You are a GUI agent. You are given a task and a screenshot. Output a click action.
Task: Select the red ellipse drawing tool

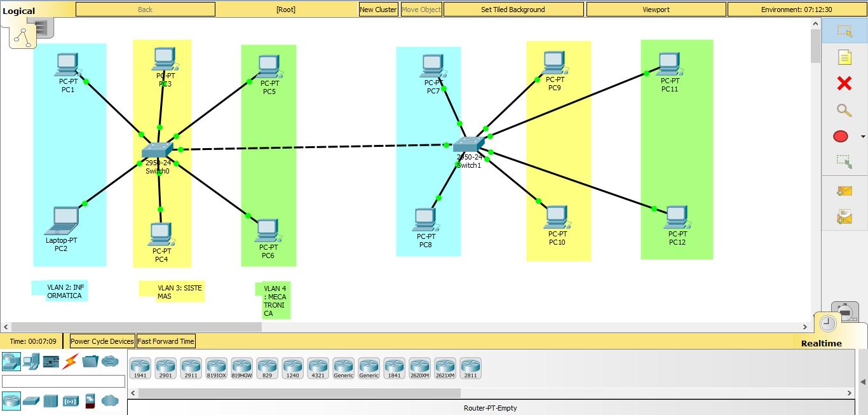(841, 137)
